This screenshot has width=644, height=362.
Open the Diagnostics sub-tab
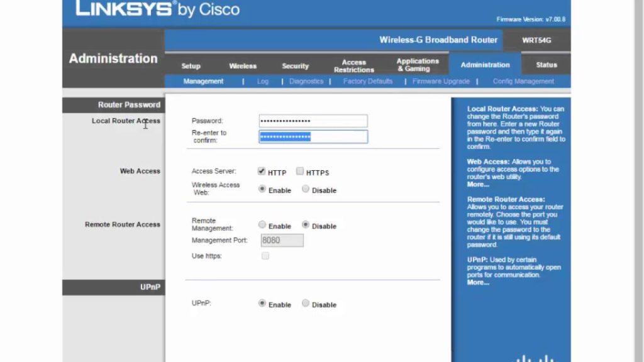pos(306,81)
